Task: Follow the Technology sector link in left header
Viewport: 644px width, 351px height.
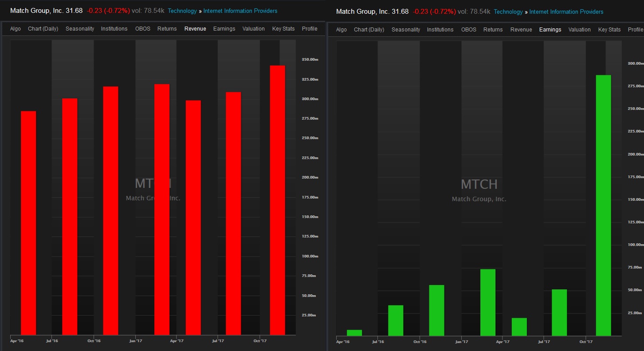Action: tap(182, 11)
